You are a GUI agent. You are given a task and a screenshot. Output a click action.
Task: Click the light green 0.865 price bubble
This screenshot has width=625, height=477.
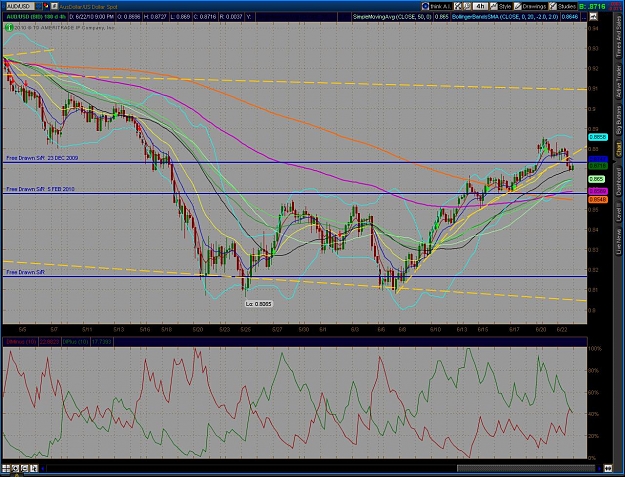click(597, 179)
